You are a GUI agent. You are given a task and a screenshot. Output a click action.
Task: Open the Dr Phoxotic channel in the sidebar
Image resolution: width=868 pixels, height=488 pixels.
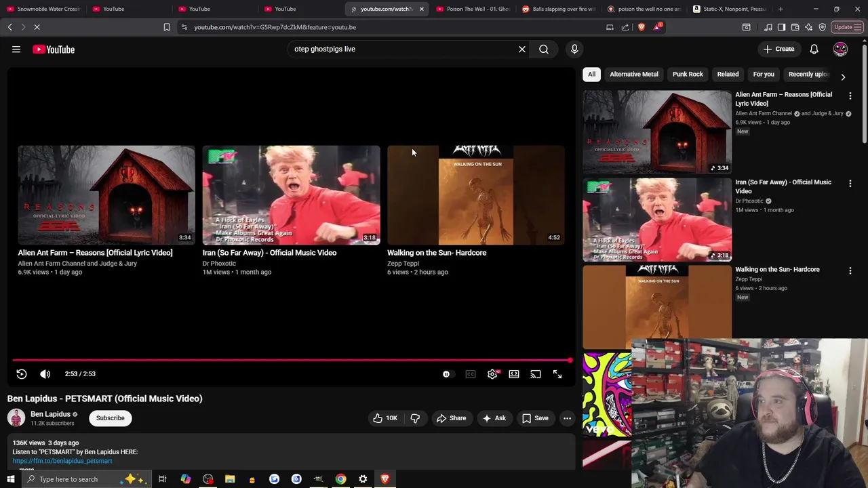(x=749, y=201)
